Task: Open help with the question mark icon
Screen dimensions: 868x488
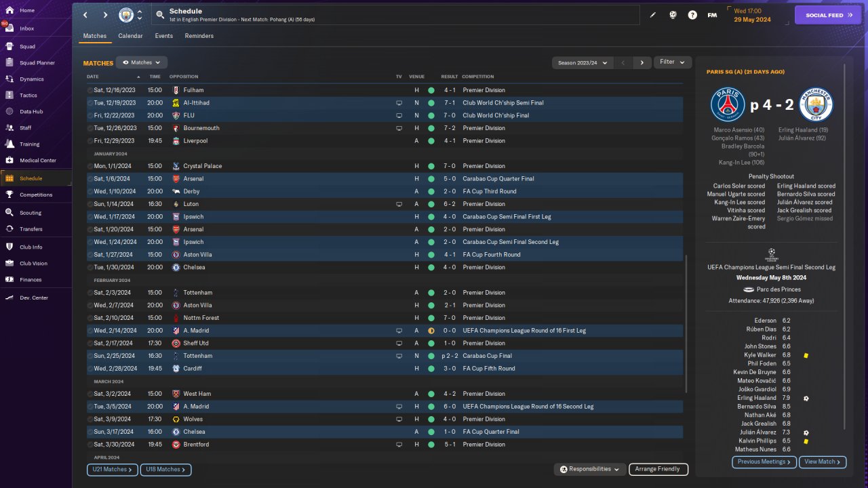Action: (692, 15)
